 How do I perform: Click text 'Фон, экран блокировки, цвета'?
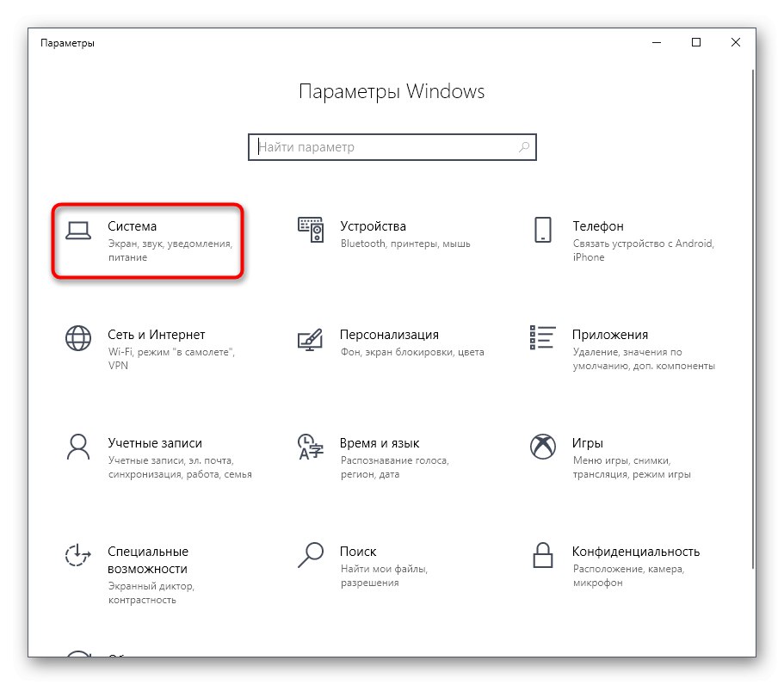point(412,352)
